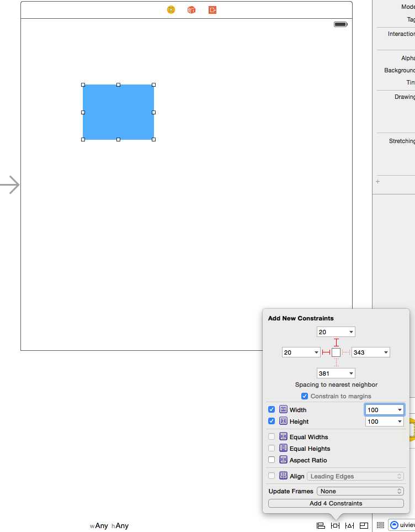Open the Width value dropdown arrow
The image size is (415, 532).
(x=400, y=410)
